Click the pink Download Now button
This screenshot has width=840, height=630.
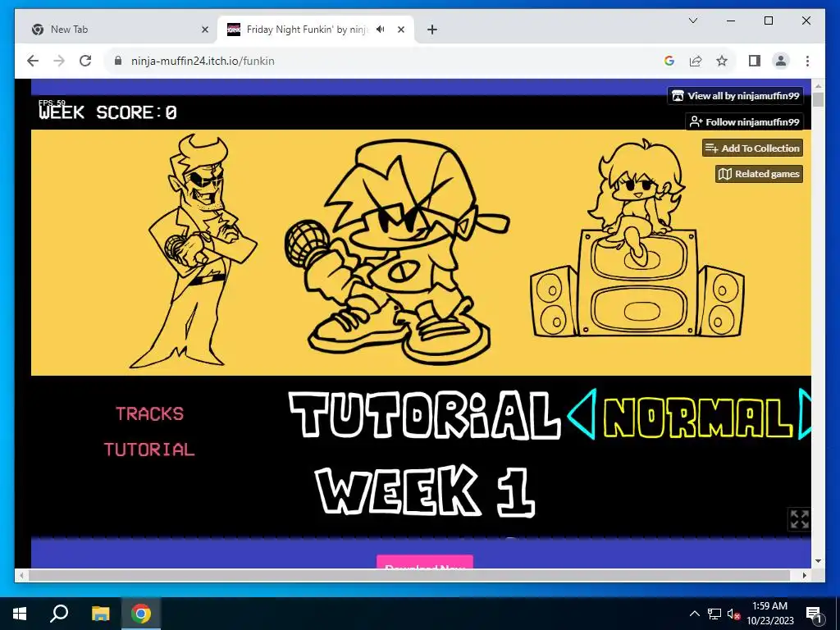coord(425,563)
